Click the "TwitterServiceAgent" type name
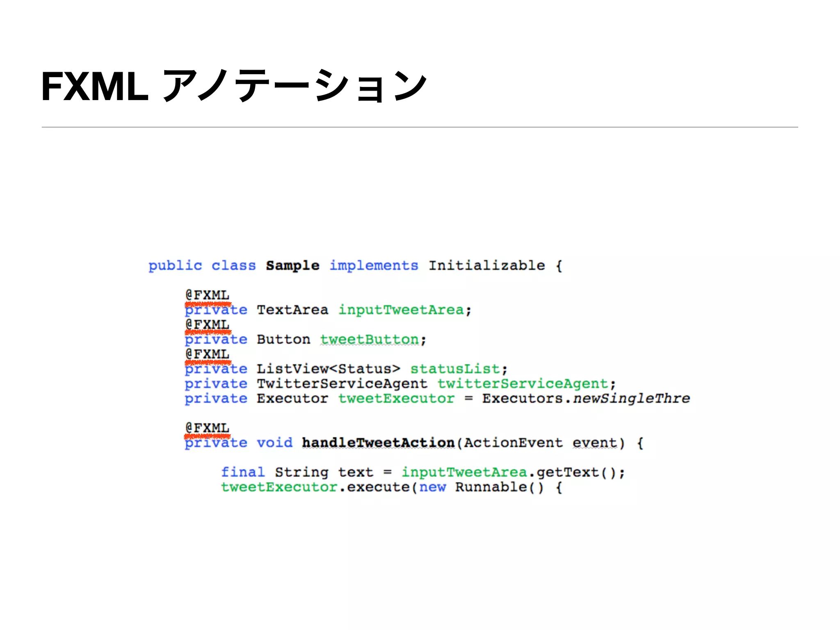The image size is (840, 630). coord(342,383)
